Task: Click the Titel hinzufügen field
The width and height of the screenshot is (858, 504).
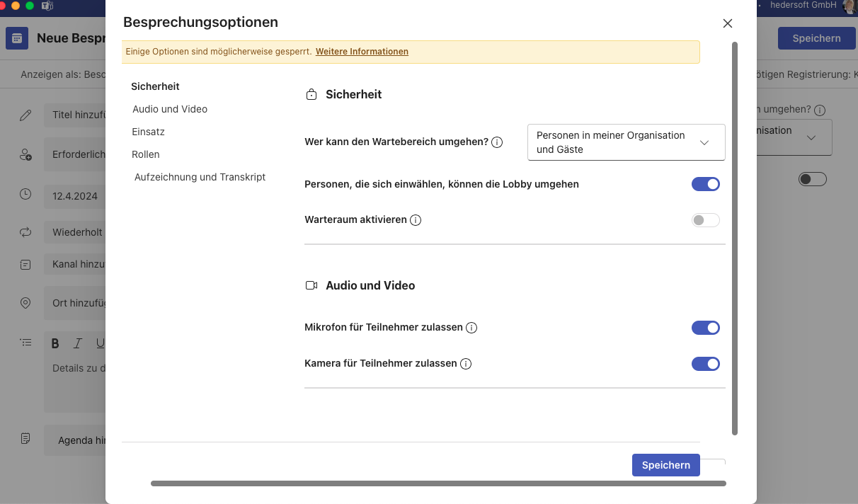Action: (75, 115)
